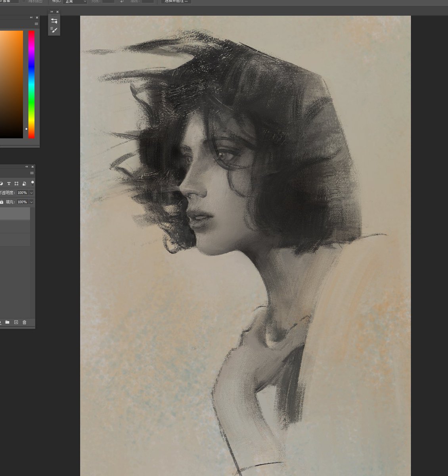Viewport: 448px width, 476px height.
Task: Click the swap width and height icon
Action: click(122, 2)
